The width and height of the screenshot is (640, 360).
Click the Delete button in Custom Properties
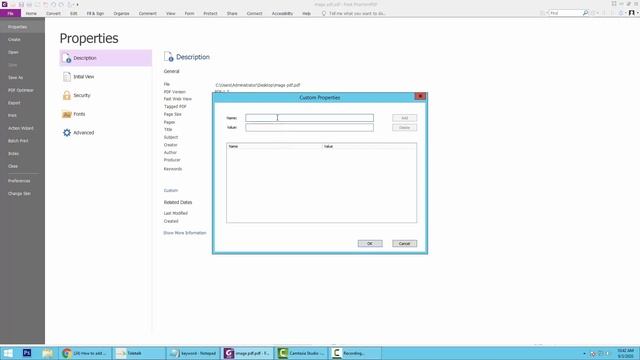(x=404, y=128)
